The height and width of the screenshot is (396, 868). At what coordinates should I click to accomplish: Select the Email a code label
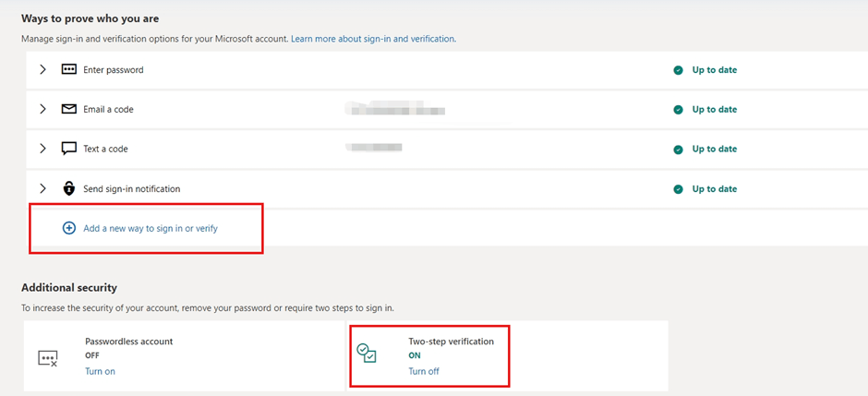[109, 110]
